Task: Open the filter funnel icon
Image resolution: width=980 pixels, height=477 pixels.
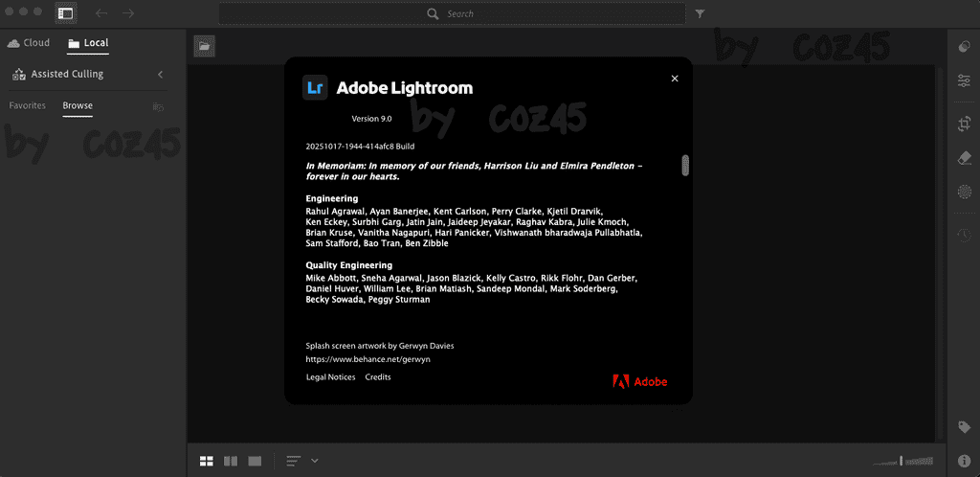Action: pos(700,13)
